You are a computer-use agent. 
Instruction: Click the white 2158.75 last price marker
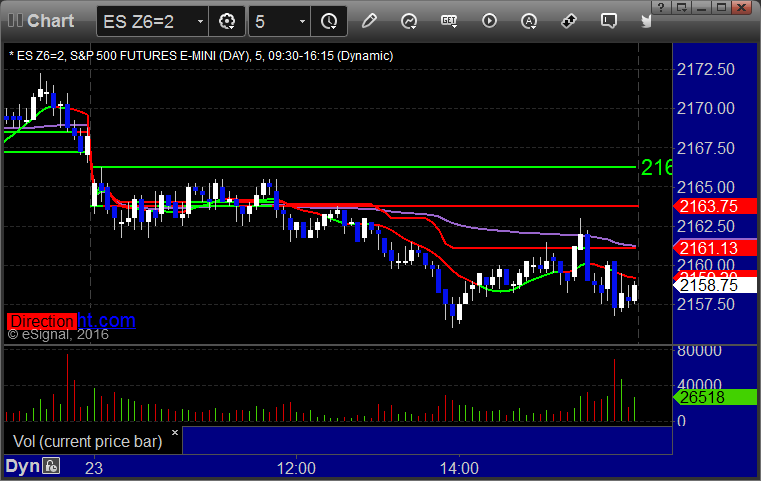coord(714,285)
